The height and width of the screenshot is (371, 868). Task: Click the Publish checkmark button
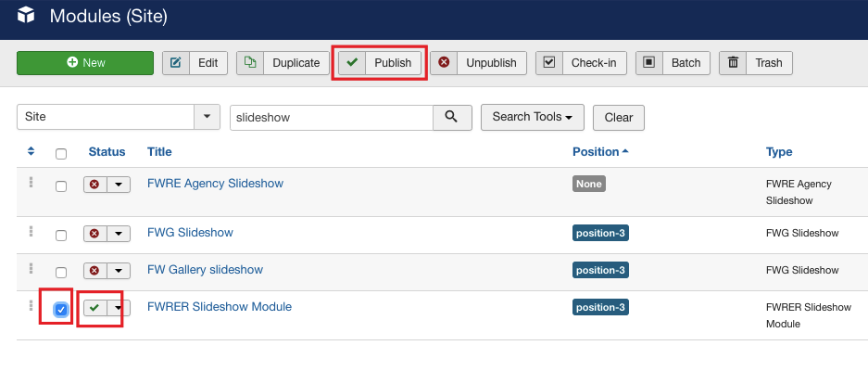click(x=351, y=63)
